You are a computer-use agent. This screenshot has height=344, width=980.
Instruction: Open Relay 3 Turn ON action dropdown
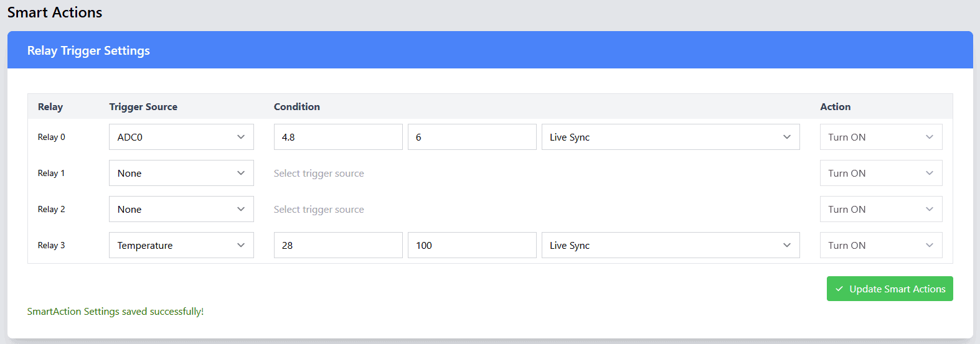coord(880,245)
